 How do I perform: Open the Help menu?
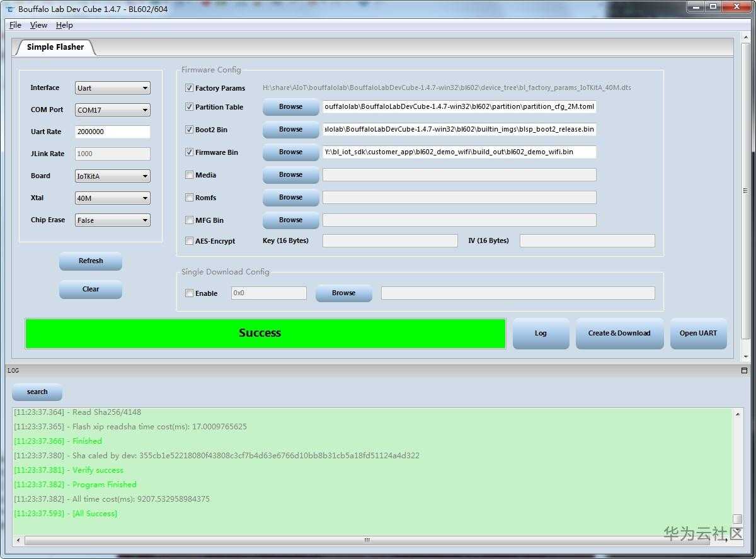point(64,25)
